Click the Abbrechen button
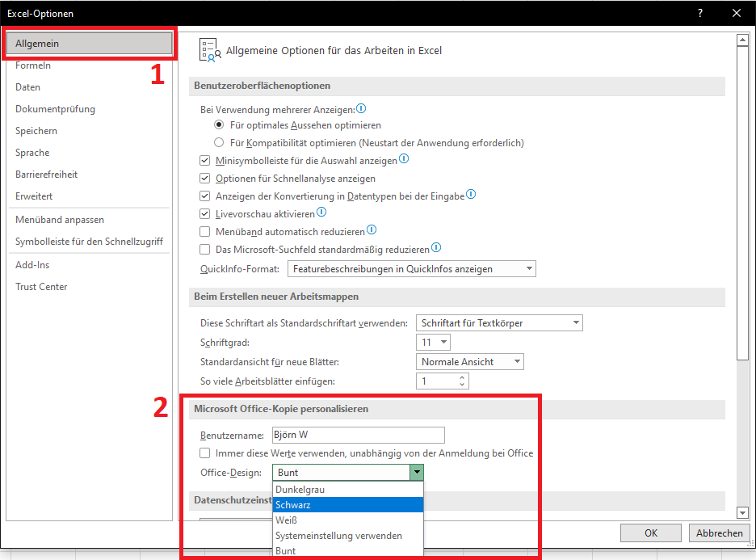756x560 pixels. pyautogui.click(x=719, y=533)
